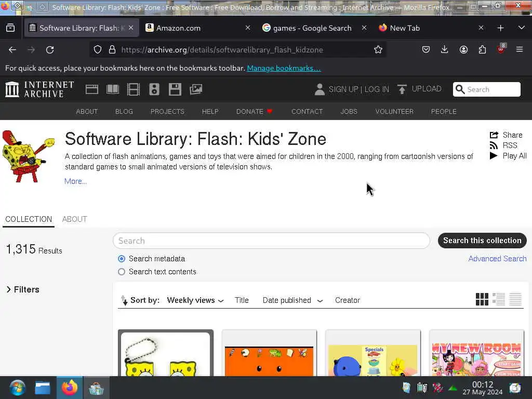The width and height of the screenshot is (532, 399).
Task: Open a new tab with the plus button
Action: coord(500,28)
